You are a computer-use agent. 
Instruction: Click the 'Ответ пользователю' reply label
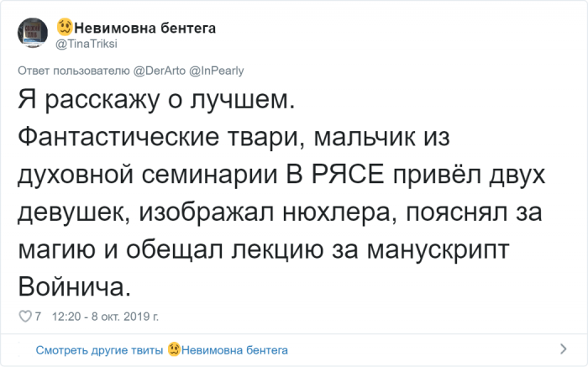74,71
